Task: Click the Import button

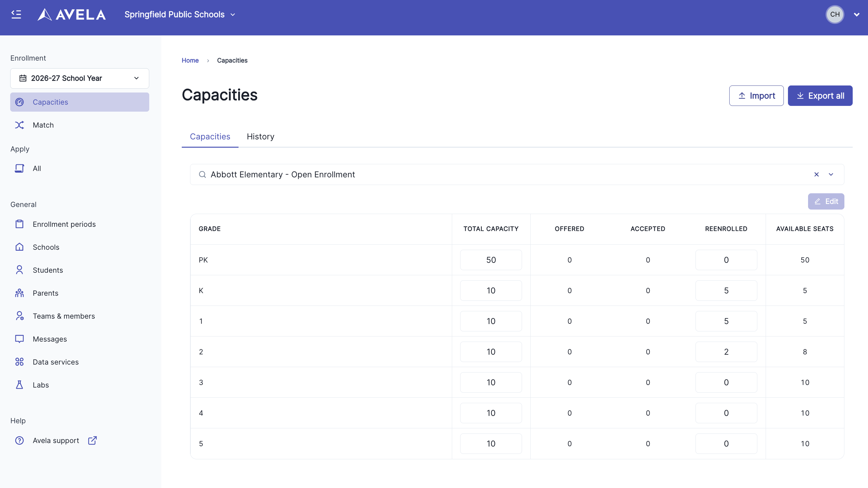Action: pyautogui.click(x=756, y=96)
